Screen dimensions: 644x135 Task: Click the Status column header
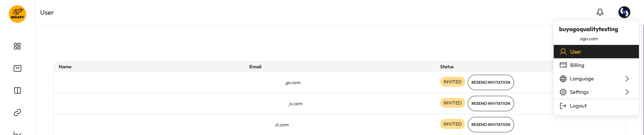tap(447, 67)
